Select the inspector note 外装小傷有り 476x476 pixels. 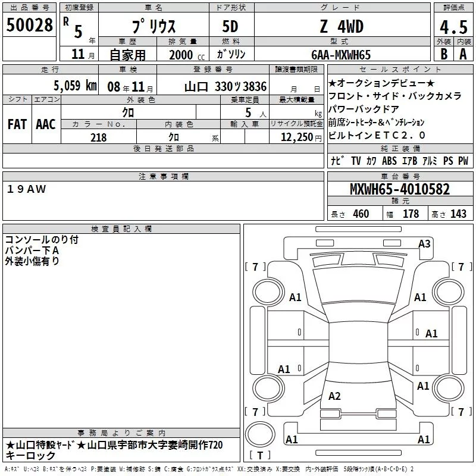pos(32,261)
